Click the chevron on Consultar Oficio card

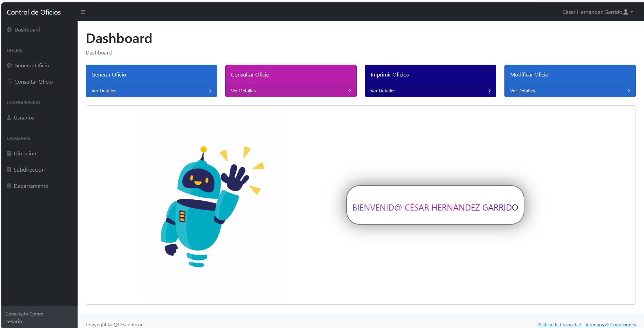coord(350,91)
